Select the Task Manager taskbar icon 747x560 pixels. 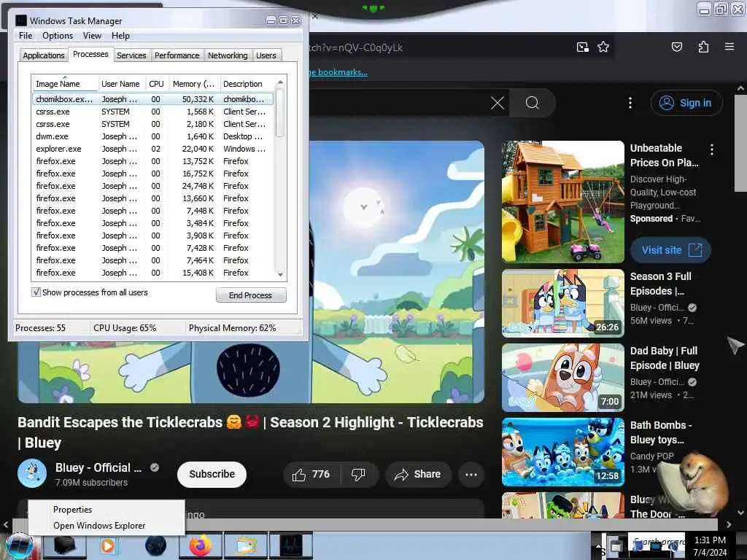(x=291, y=545)
